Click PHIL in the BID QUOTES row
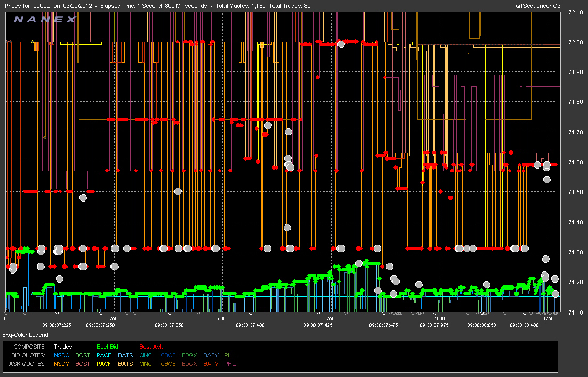Screen dimensions: 588x377 230,355
